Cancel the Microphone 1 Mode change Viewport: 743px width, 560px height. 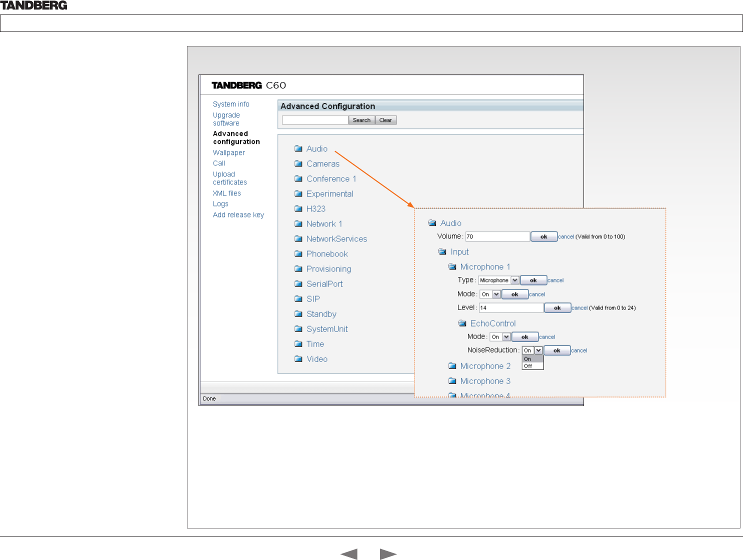pos(537,294)
